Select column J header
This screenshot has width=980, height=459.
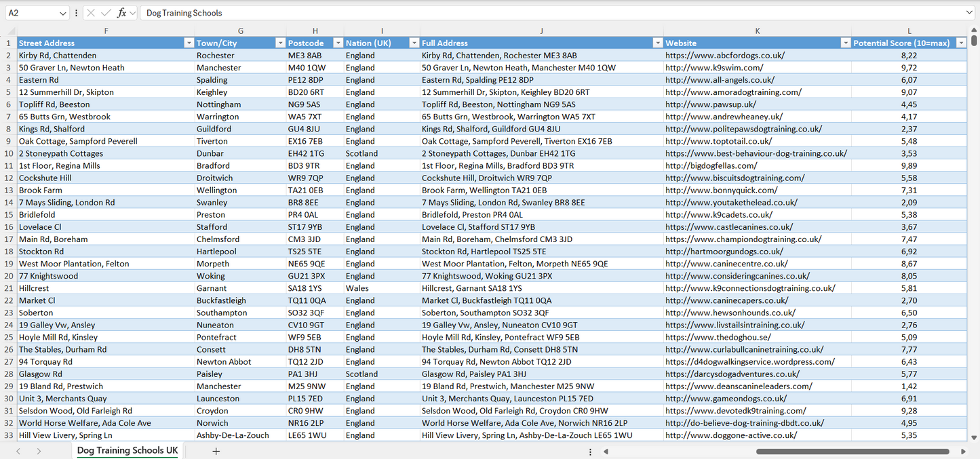[541, 31]
